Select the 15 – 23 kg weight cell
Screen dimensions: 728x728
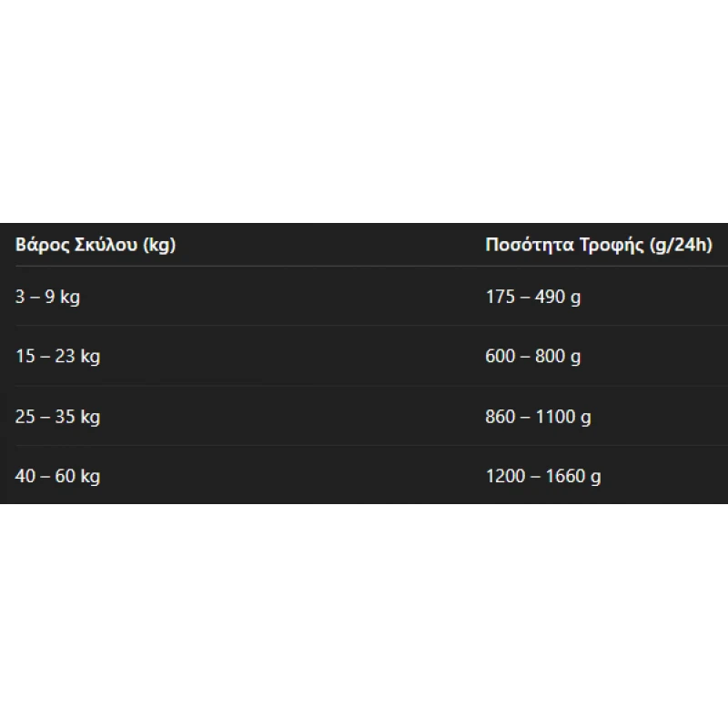[57, 357]
